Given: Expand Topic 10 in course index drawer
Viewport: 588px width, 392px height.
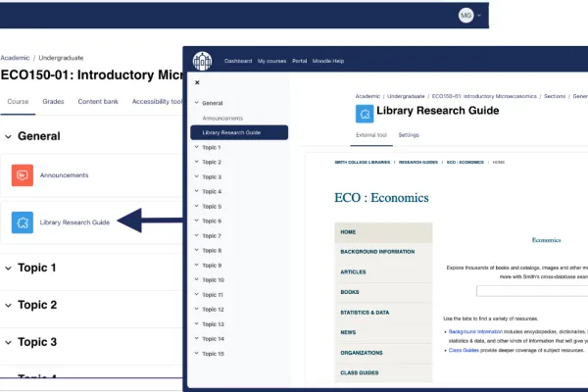Looking at the screenshot, I should [x=197, y=279].
